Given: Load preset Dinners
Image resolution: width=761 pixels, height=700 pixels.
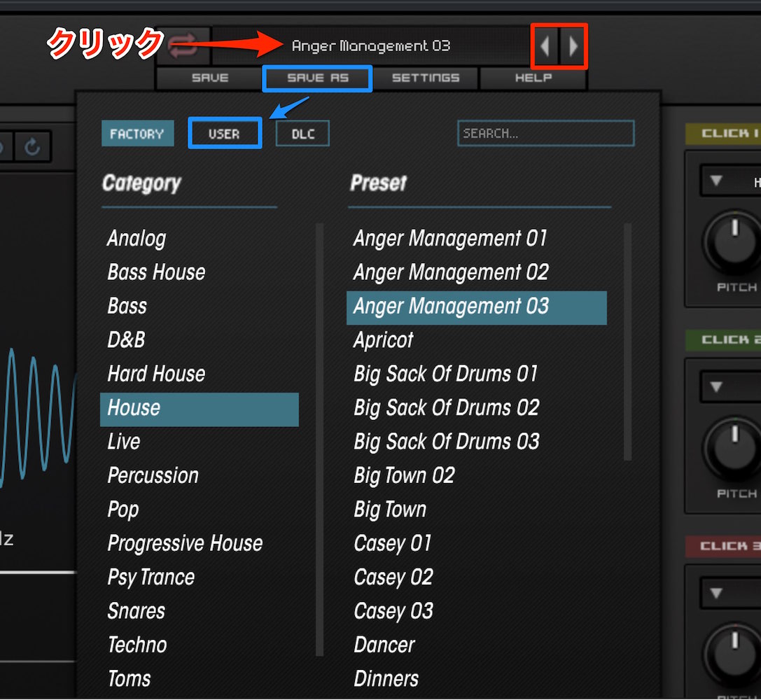Looking at the screenshot, I should [477, 679].
